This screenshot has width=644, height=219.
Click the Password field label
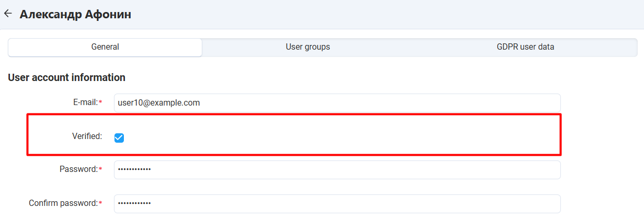(x=78, y=169)
